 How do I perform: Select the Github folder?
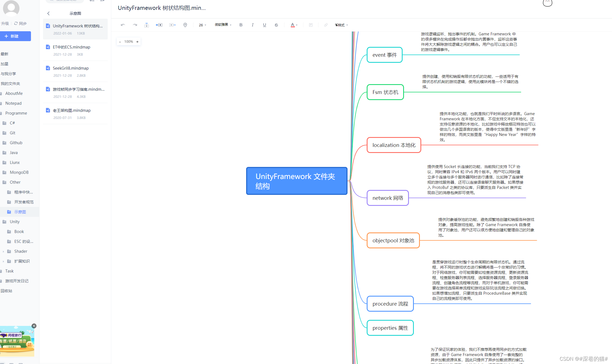tap(16, 143)
